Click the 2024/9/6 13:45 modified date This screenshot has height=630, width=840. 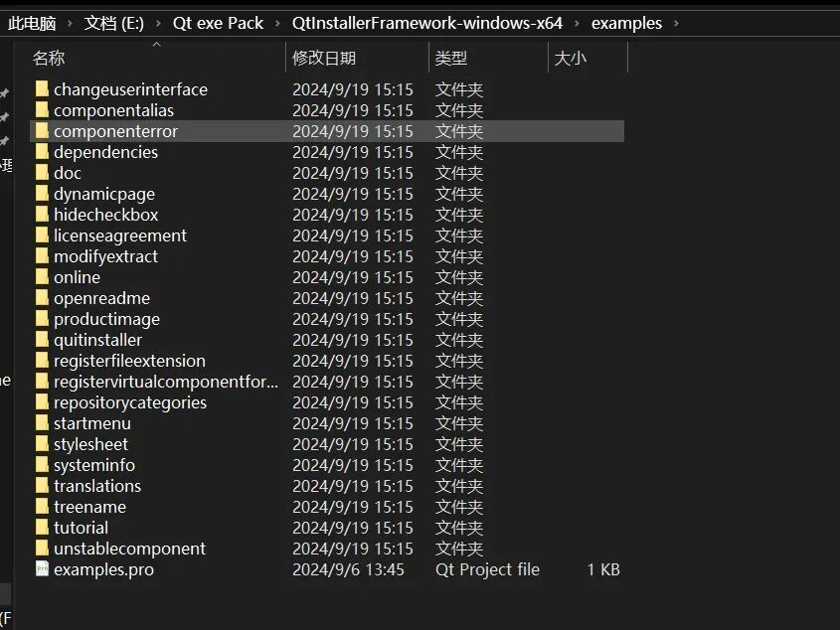pos(348,569)
